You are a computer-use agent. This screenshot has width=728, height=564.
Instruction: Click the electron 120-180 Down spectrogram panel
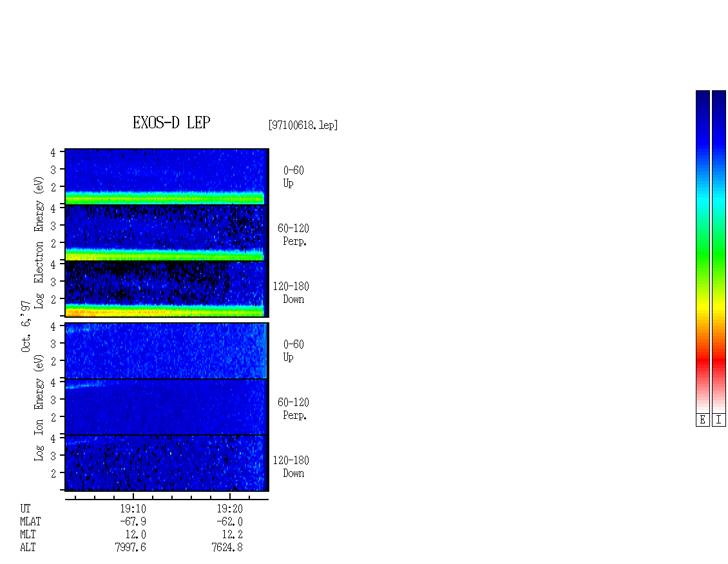167,289
